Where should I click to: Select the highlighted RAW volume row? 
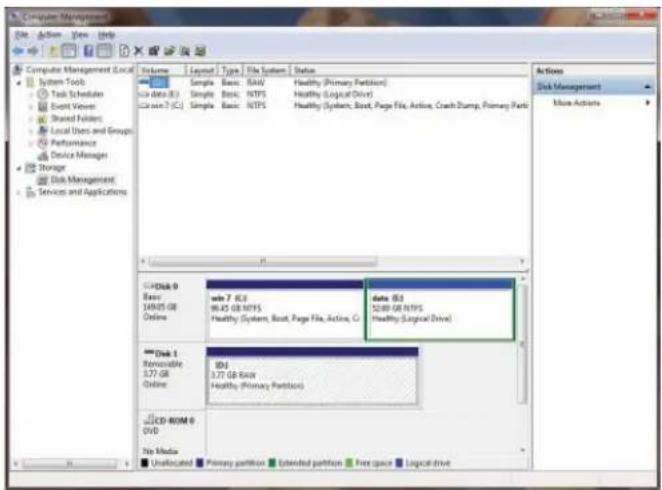pyautogui.click(x=333, y=82)
